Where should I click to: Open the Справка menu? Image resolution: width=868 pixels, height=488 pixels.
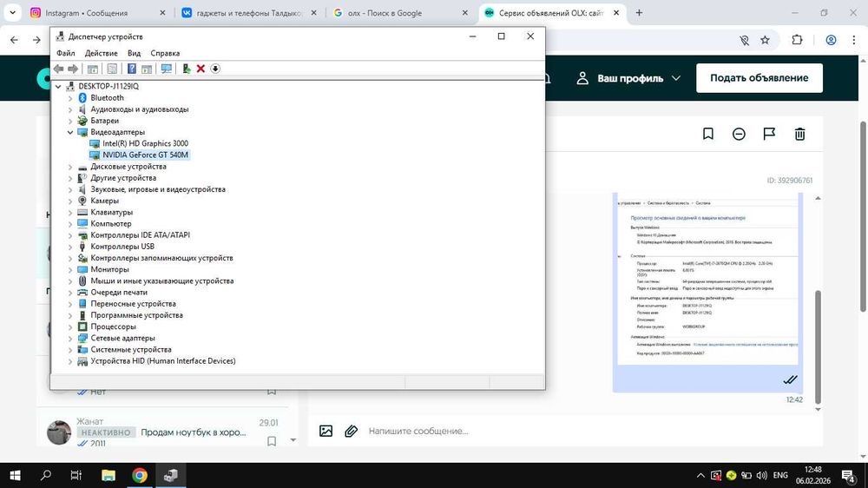point(165,53)
